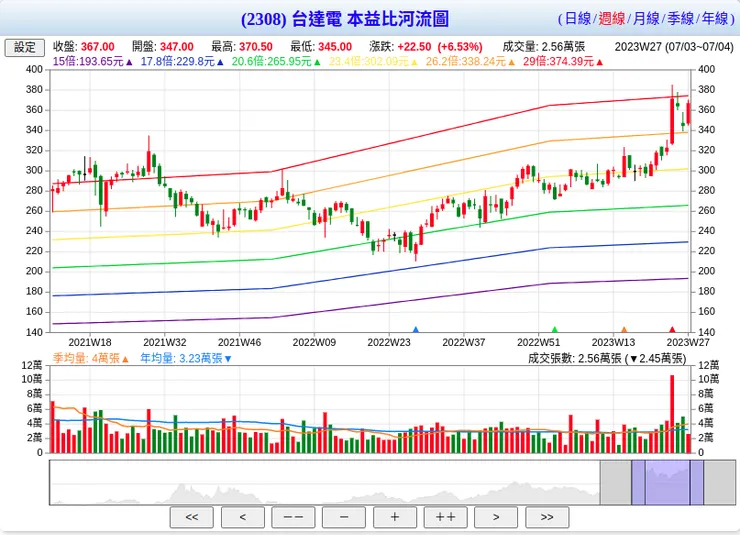The width and height of the screenshot is (740, 535).
Task: Click the red triangle marker near 2023W27
Action: coord(673,329)
